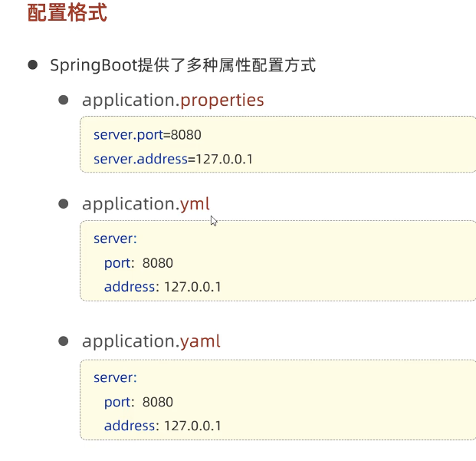The image size is (476, 461).
Task: Click 'server.address=127.0.0.1' in the properties box
Action: click(x=173, y=159)
